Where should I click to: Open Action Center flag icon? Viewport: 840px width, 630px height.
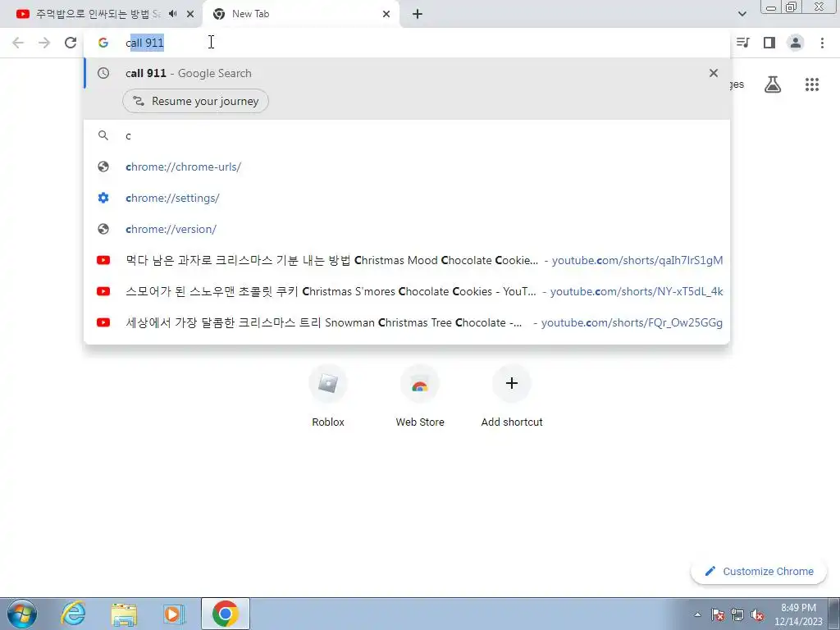[x=718, y=614]
